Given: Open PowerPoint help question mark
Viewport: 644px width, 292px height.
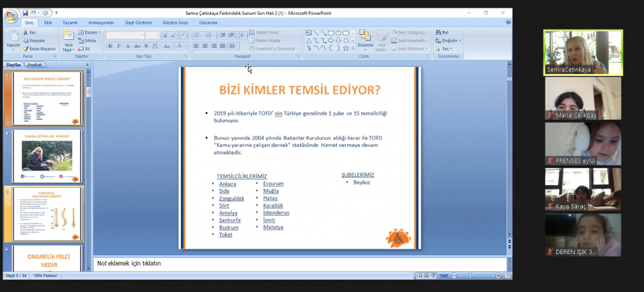Looking at the screenshot, I should tap(509, 23).
